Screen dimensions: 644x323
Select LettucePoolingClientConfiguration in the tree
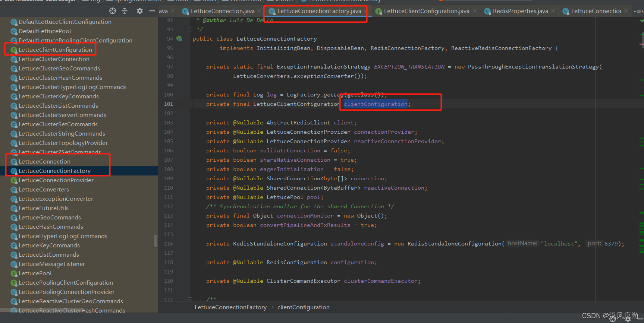click(66, 283)
